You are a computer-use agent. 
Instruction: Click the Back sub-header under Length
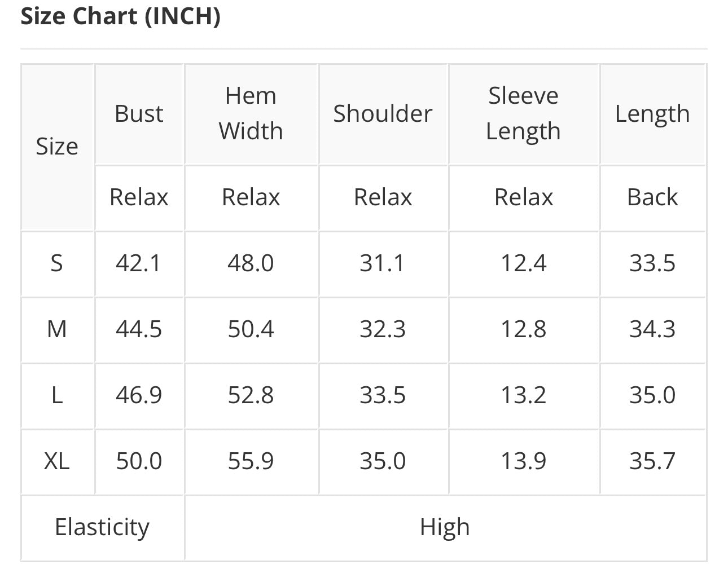(x=652, y=197)
